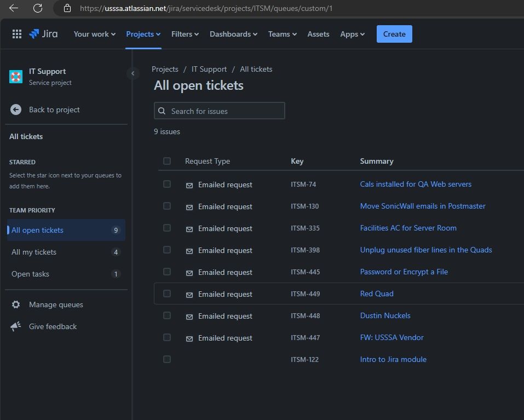This screenshot has height=420, width=524.
Task: Click the email icon for ITSM-398
Action: coord(189,251)
